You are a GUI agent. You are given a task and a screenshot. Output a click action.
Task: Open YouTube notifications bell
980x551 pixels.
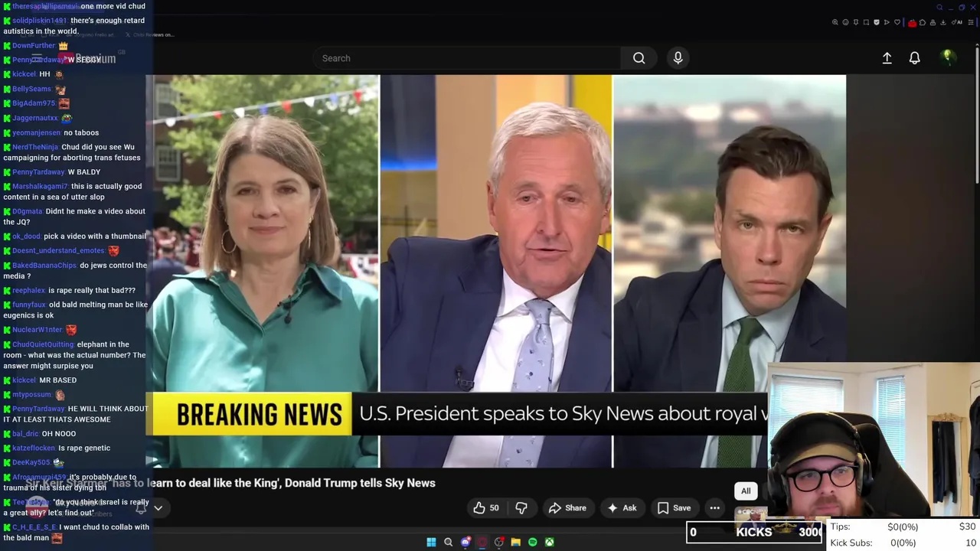pos(914,58)
